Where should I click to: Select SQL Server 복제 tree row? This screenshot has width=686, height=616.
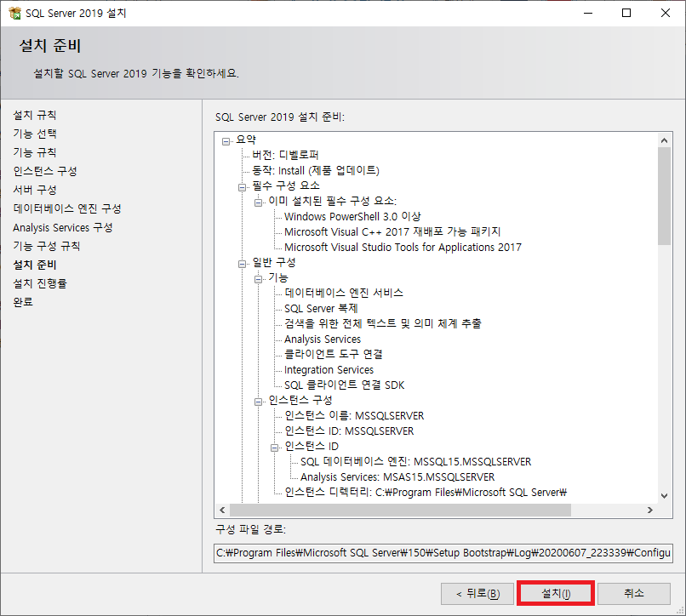[x=321, y=308]
